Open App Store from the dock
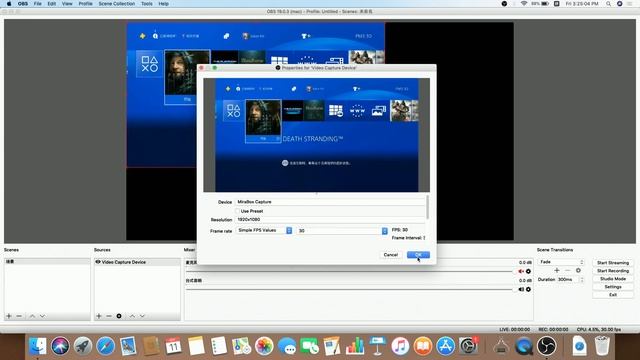The image size is (640, 360). [x=445, y=346]
